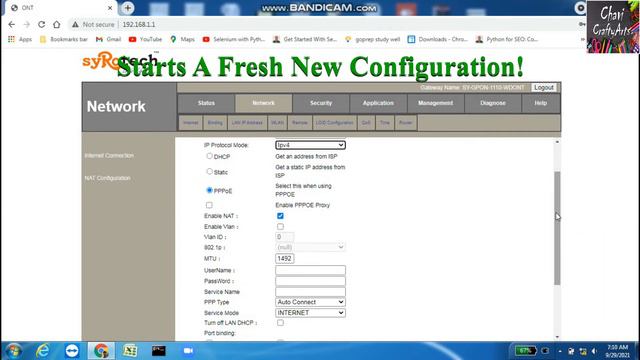Switch to Chrome in the taskbar

(101, 351)
